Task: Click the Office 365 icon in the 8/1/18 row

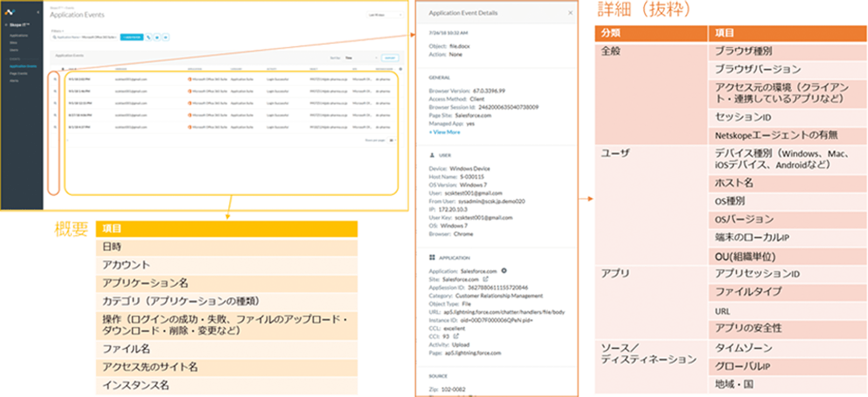Action: pos(189,127)
